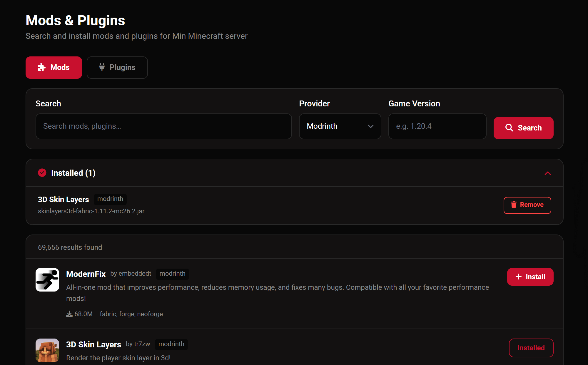Open the 3D Skin Layers thumbnail in results
This screenshot has height=365, width=588.
coord(47,350)
